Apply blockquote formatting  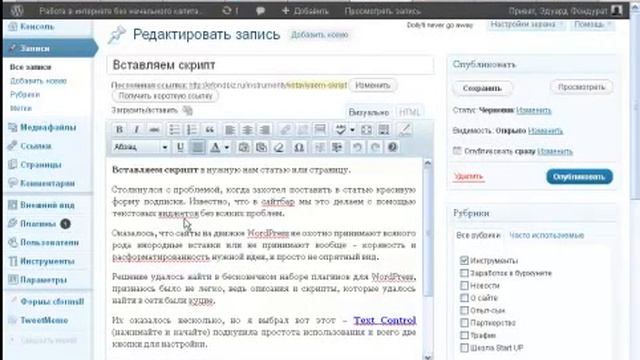[x=209, y=130]
